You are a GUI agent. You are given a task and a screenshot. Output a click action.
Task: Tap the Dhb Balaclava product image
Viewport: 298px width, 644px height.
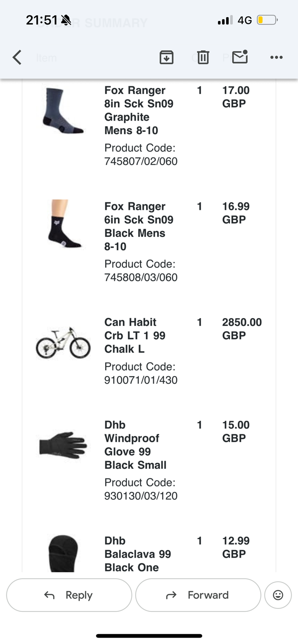63,554
